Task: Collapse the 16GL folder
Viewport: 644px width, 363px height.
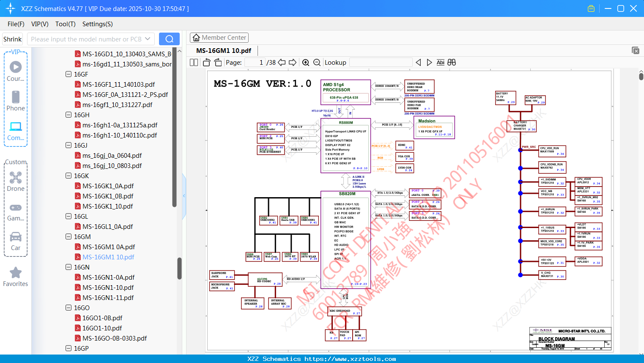Action: pos(69,216)
